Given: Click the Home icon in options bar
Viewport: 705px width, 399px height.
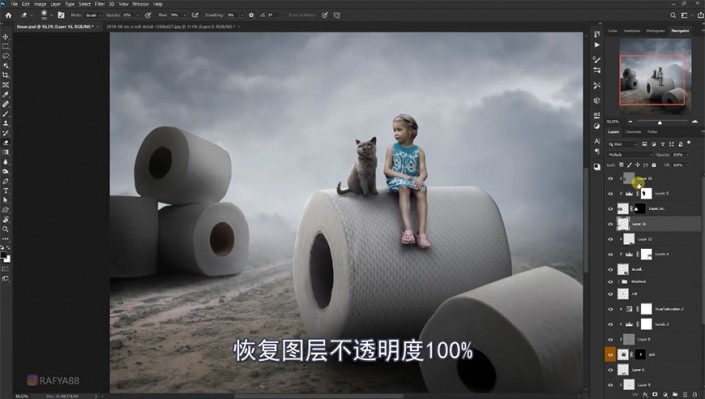Looking at the screenshot, I should point(8,15).
